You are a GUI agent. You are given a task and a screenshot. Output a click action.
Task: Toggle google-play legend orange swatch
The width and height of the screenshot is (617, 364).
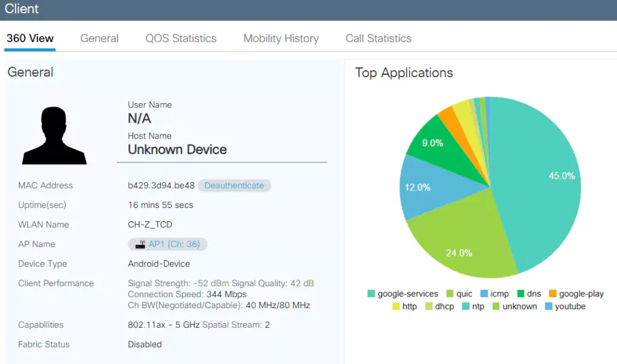pyautogui.click(x=553, y=294)
